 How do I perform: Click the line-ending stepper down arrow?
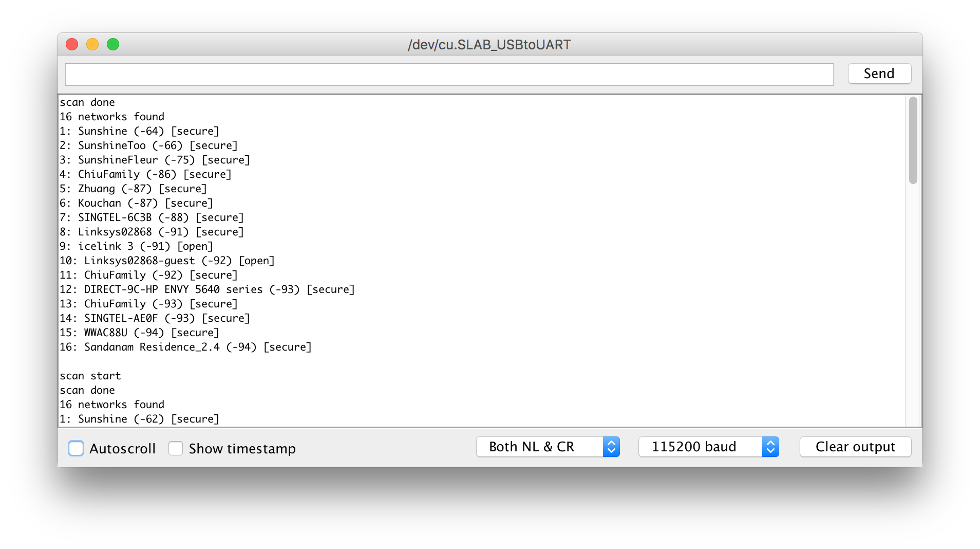[611, 450]
